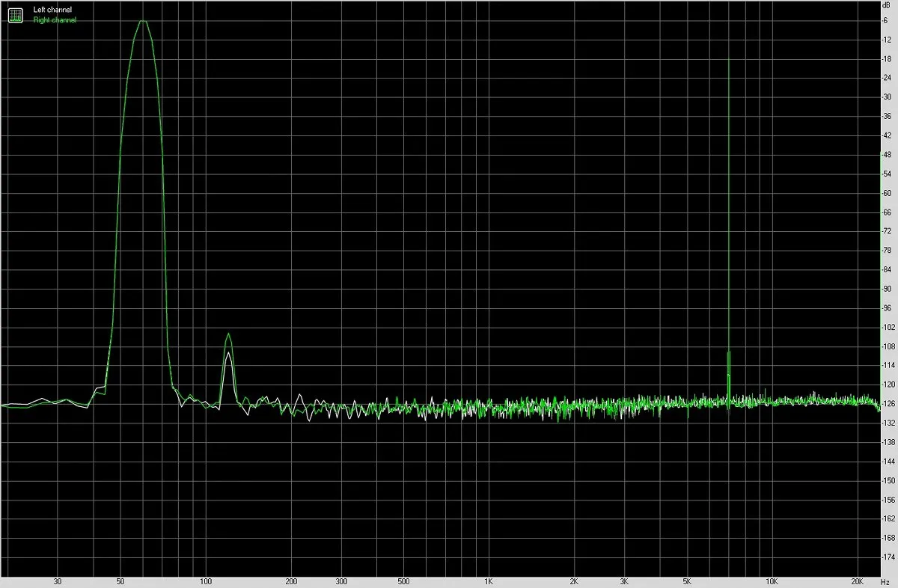
Task: Click the 2K label on the frequency axis
Action: [x=574, y=581]
